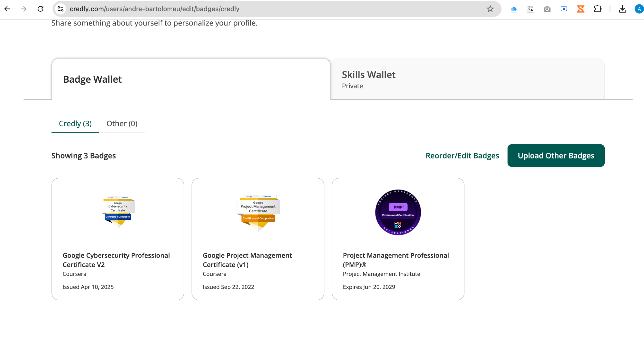Click 'Coursera' under the Cybersecurity certificate
This screenshot has width=644, height=350.
click(x=74, y=274)
